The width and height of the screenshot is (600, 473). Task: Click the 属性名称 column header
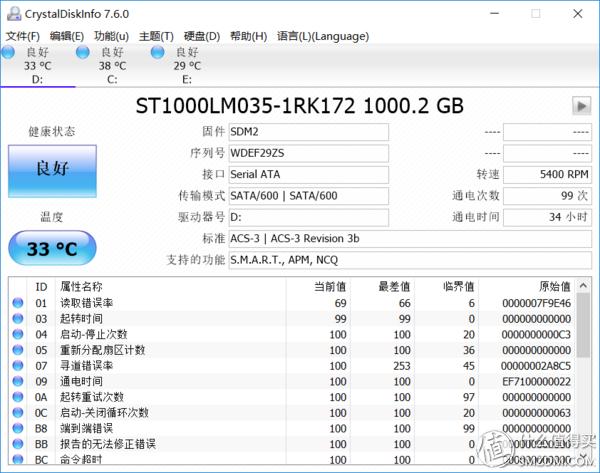171,287
